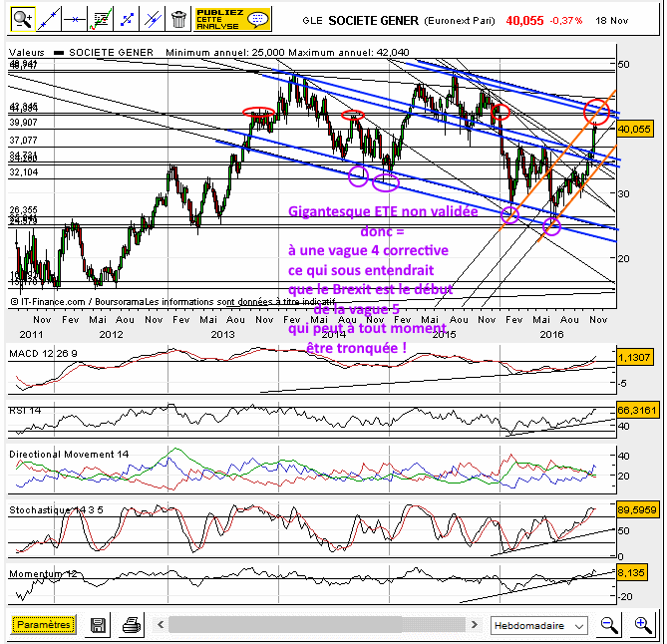The width and height of the screenshot is (667, 644).
Task: Click the 2013 year label on time axis
Action: coord(222,334)
